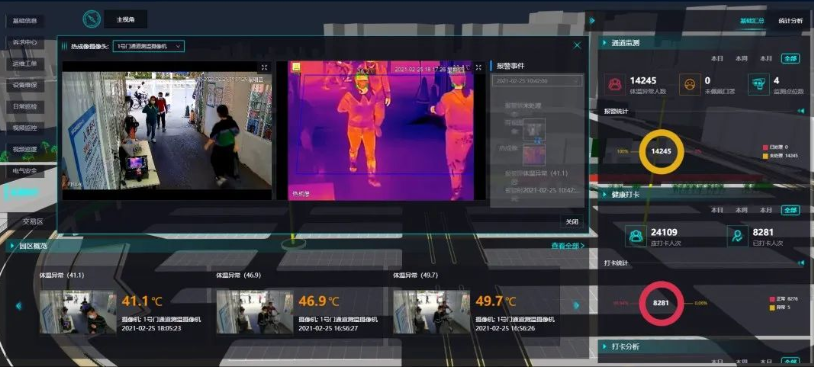Open 运维工单 in the left sidebar
This screenshot has width=814, height=367.
(25, 64)
